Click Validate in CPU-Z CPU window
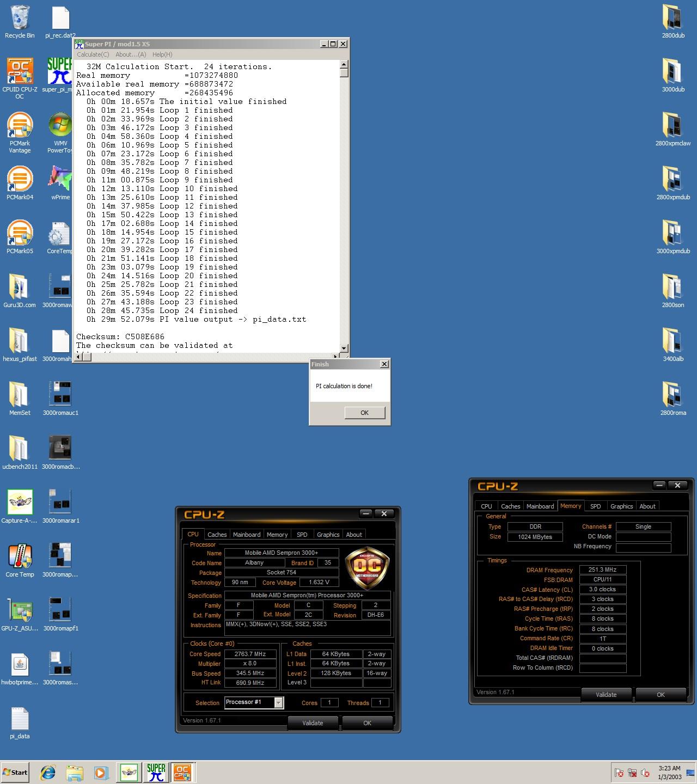The width and height of the screenshot is (697, 784). click(x=313, y=723)
